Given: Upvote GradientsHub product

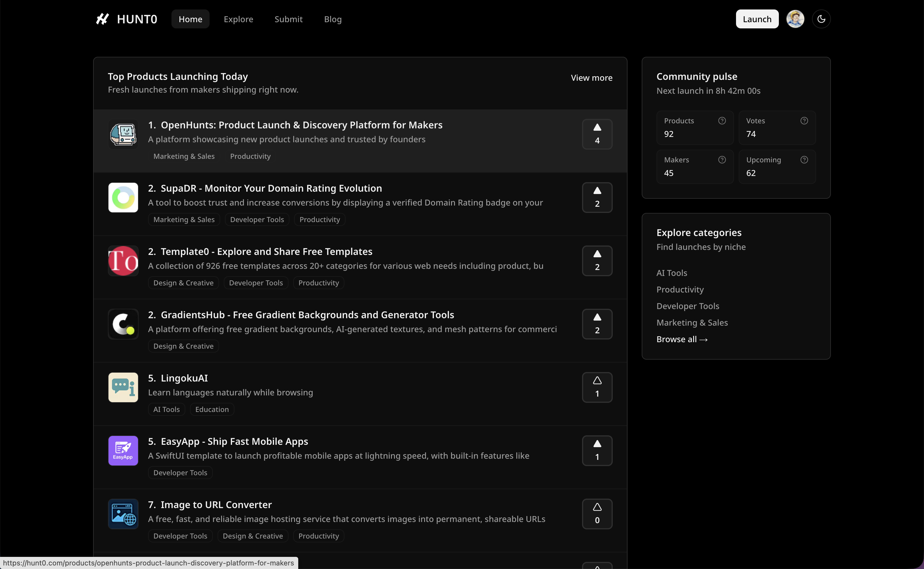Looking at the screenshot, I should (597, 324).
